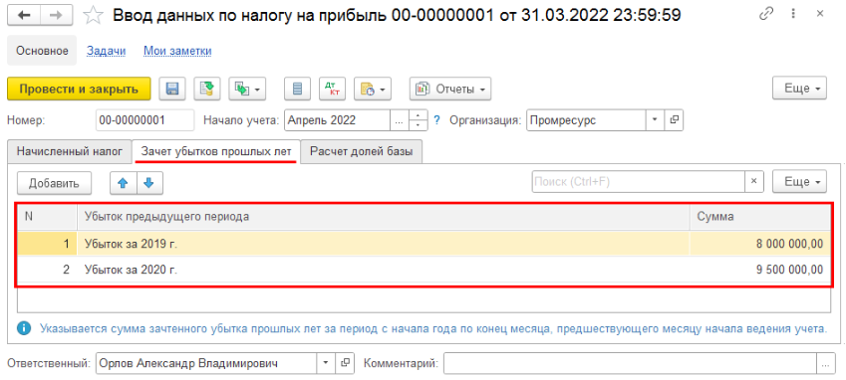The height and width of the screenshot is (380, 846).
Task: Click the Сумма column header
Action: click(x=760, y=217)
